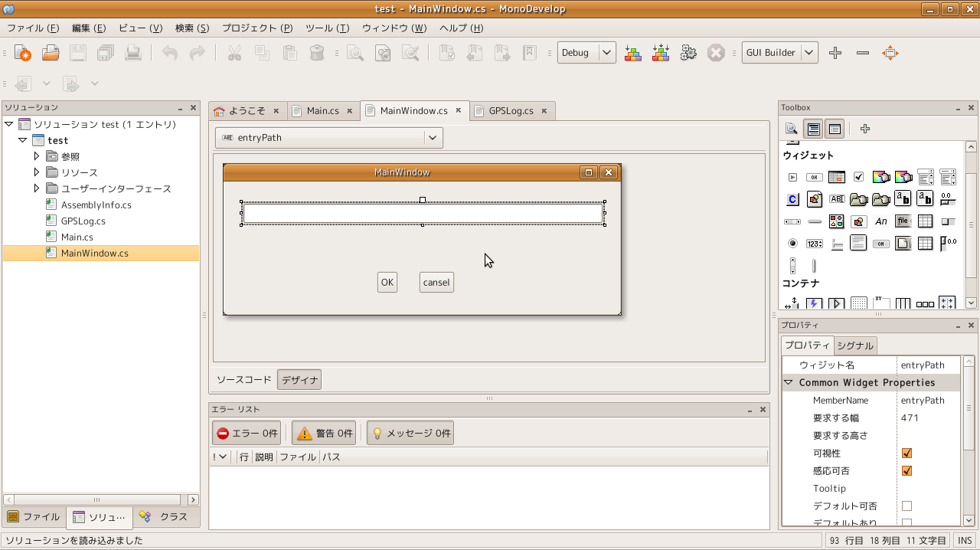Click the minus toolbar icon

[863, 53]
